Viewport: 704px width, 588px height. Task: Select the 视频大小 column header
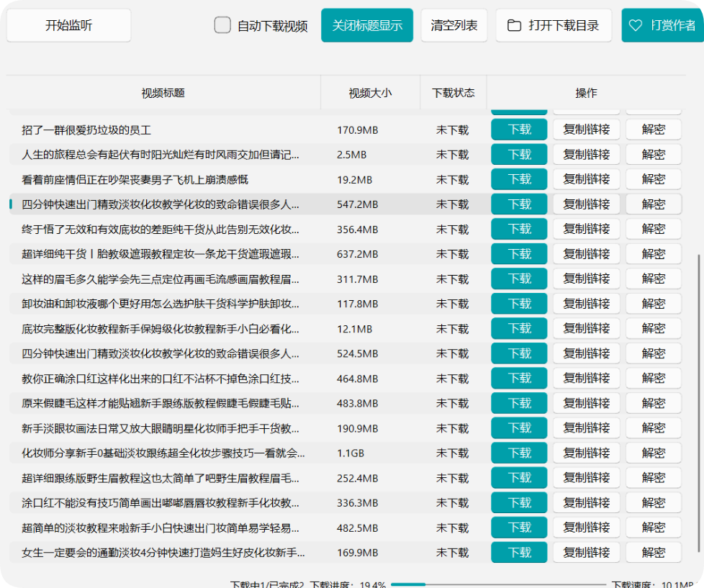371,93
